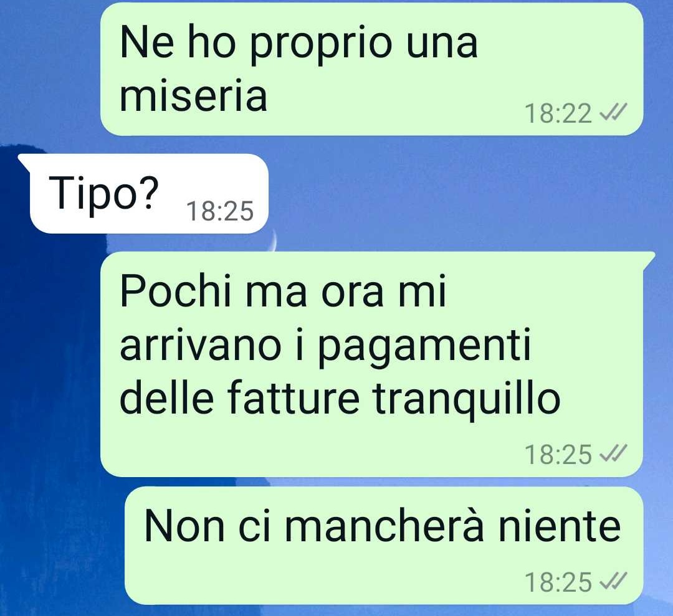Tap the 18:25 timestamp under last message
673x616 pixels.
558,582
